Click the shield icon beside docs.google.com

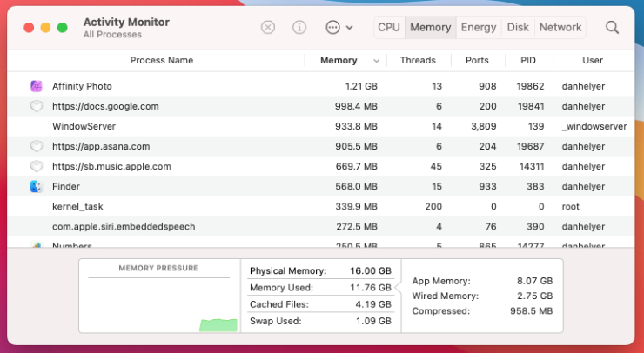point(37,106)
